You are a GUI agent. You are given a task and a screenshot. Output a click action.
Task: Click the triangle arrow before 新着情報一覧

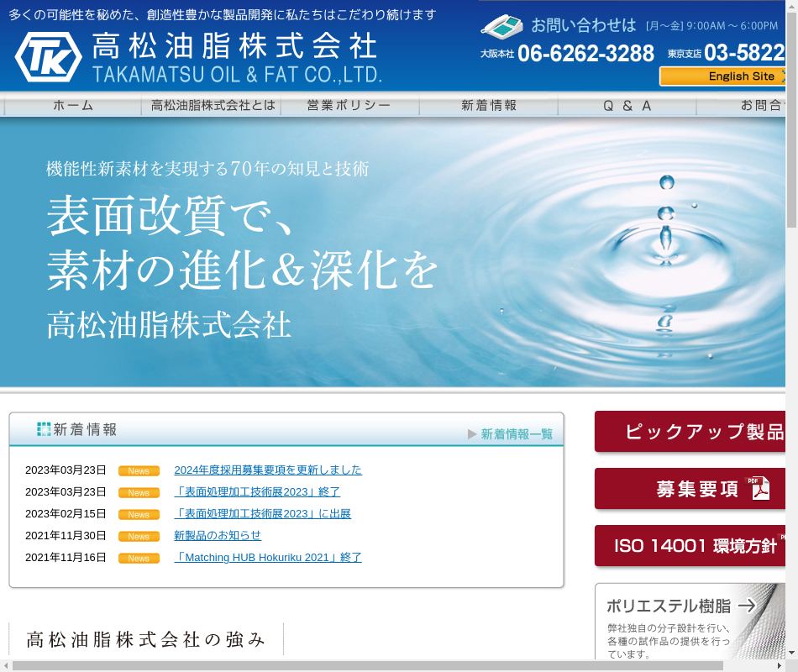tap(473, 434)
